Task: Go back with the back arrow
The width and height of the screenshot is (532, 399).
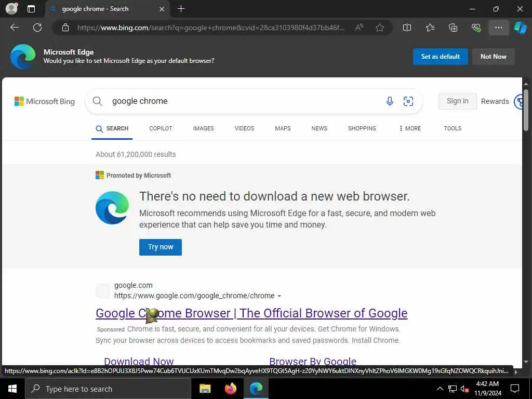Action: pyautogui.click(x=15, y=28)
